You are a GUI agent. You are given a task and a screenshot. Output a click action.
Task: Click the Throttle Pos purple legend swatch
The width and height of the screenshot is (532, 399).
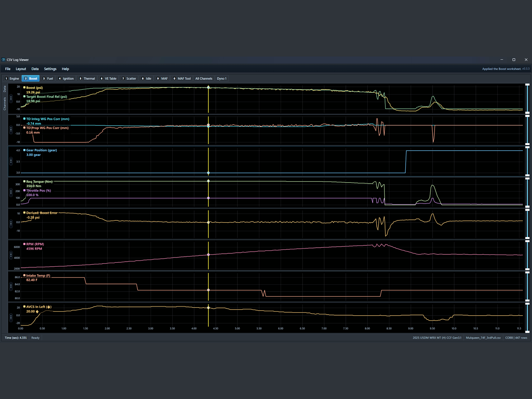tap(24, 191)
